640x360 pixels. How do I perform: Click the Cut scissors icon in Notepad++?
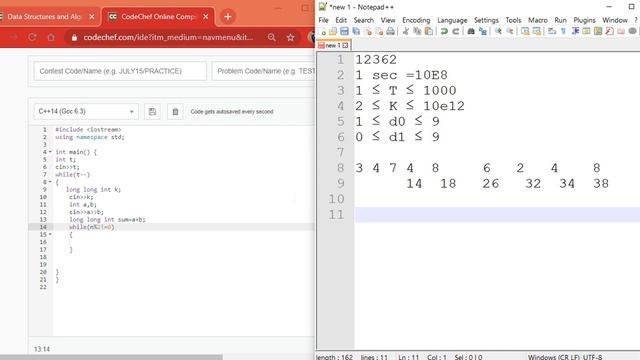click(405, 31)
